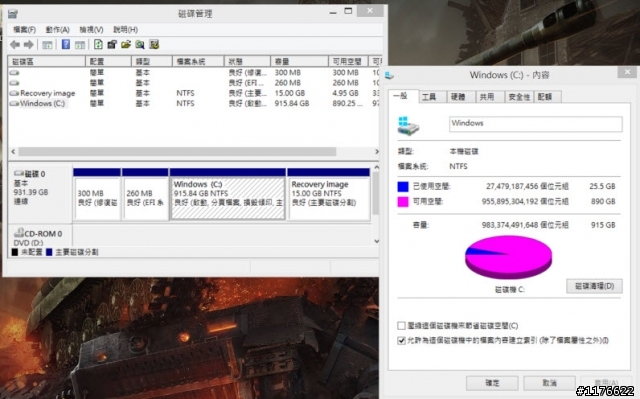The width and height of the screenshot is (640, 399).
Task: Click the 4.95 GB free space cell
Action: point(345,93)
